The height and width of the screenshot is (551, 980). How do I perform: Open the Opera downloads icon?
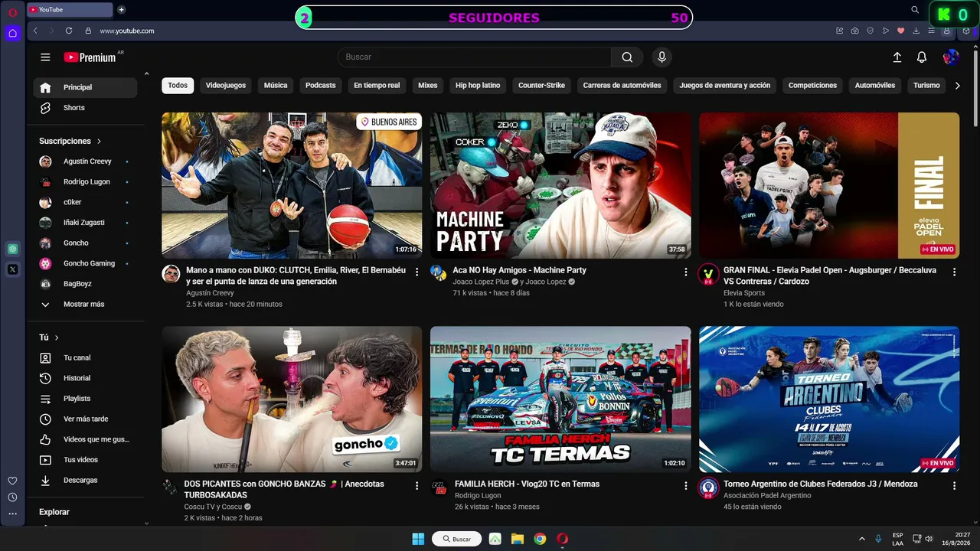(x=916, y=31)
